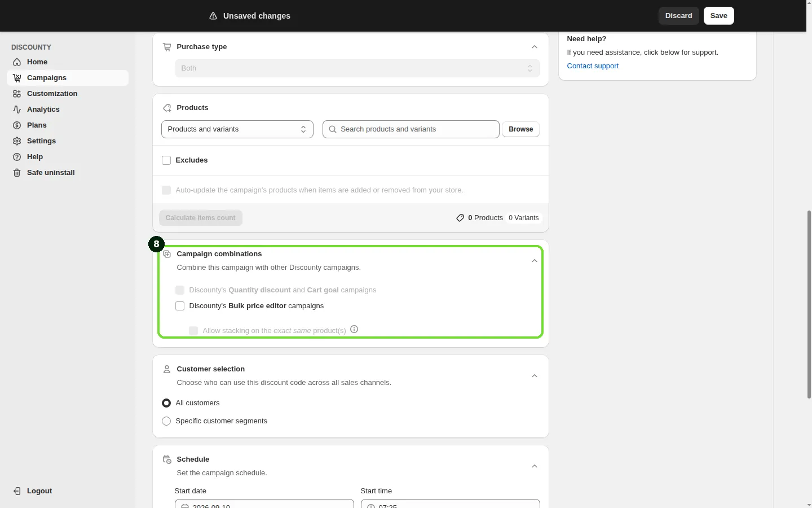
Task: Toggle the Quantity discount and Cart goal checkbox
Action: click(x=180, y=290)
